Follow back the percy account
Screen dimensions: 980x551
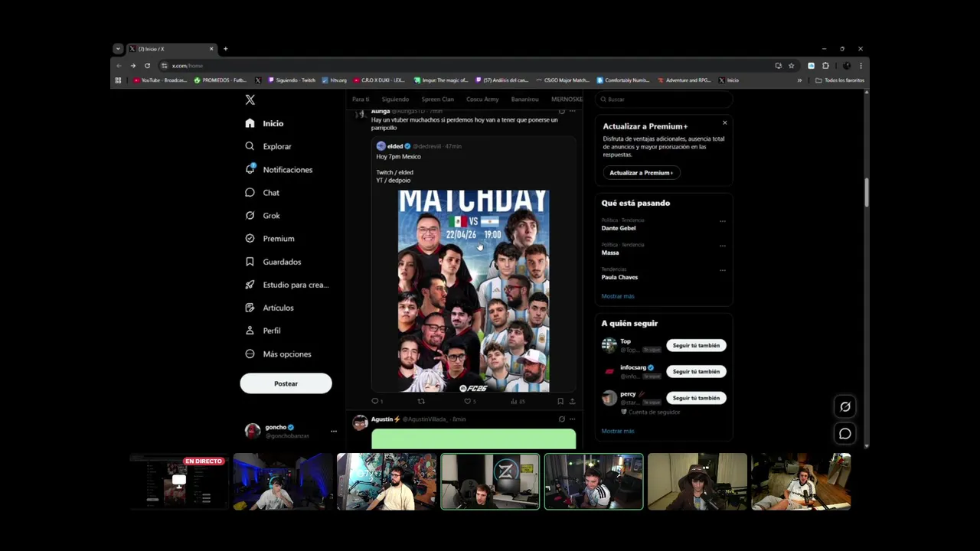pyautogui.click(x=696, y=398)
